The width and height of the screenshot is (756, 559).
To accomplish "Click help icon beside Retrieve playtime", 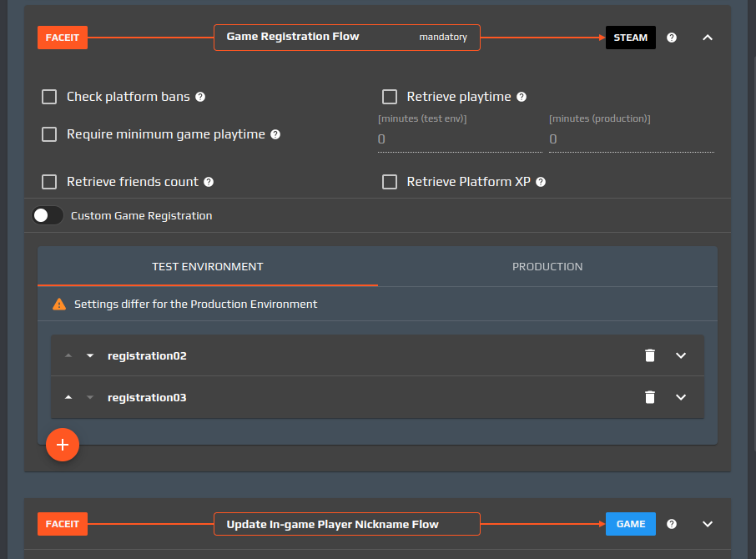I will (522, 97).
